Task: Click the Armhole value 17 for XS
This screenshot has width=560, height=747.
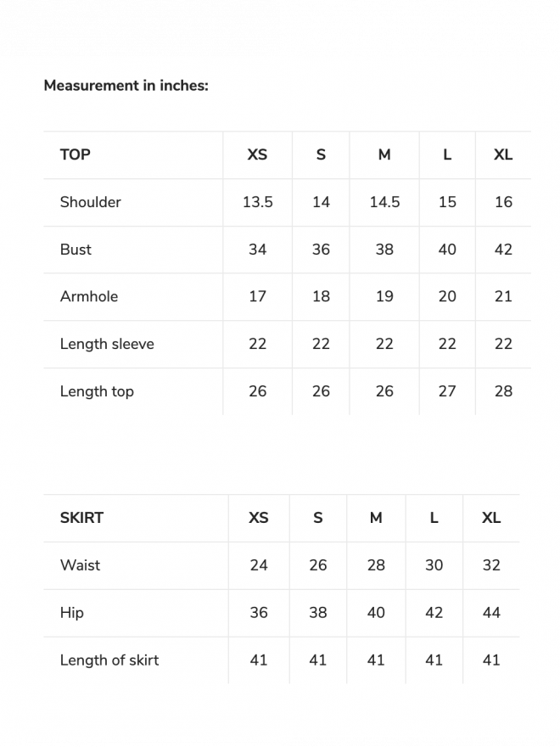Action: click(257, 296)
